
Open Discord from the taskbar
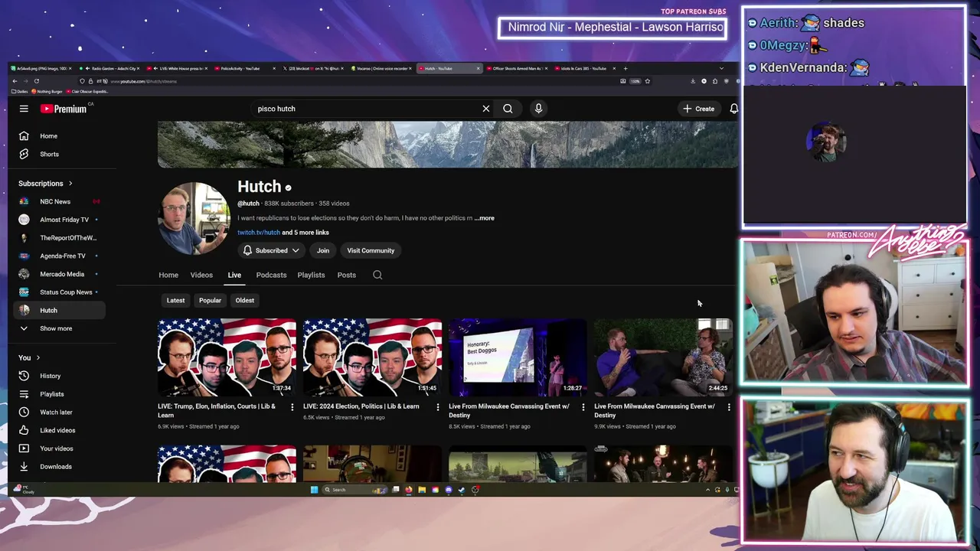pos(449,490)
